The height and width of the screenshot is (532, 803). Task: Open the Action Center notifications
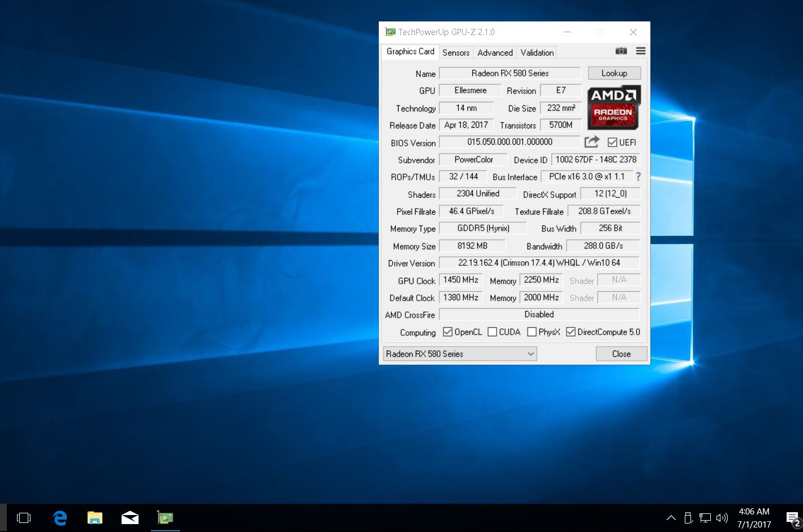pos(793,517)
